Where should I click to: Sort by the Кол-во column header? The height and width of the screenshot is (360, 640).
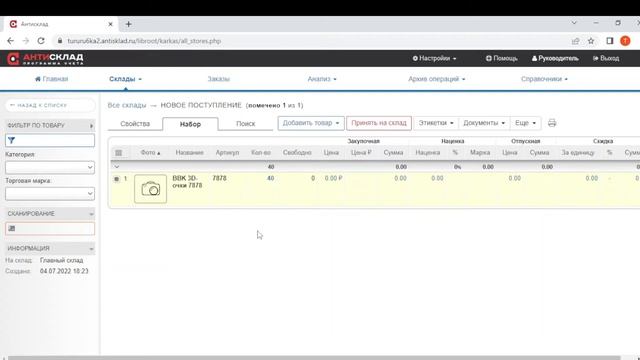click(261, 153)
